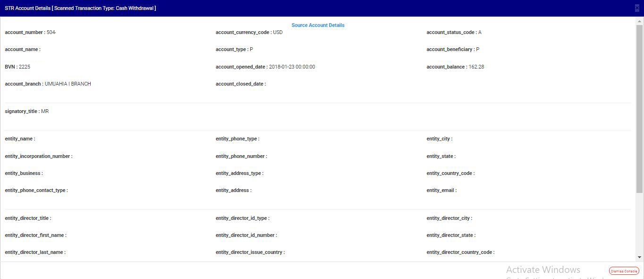This screenshot has height=279, width=644.
Task: Select the account_number value 504
Action: [51, 33]
